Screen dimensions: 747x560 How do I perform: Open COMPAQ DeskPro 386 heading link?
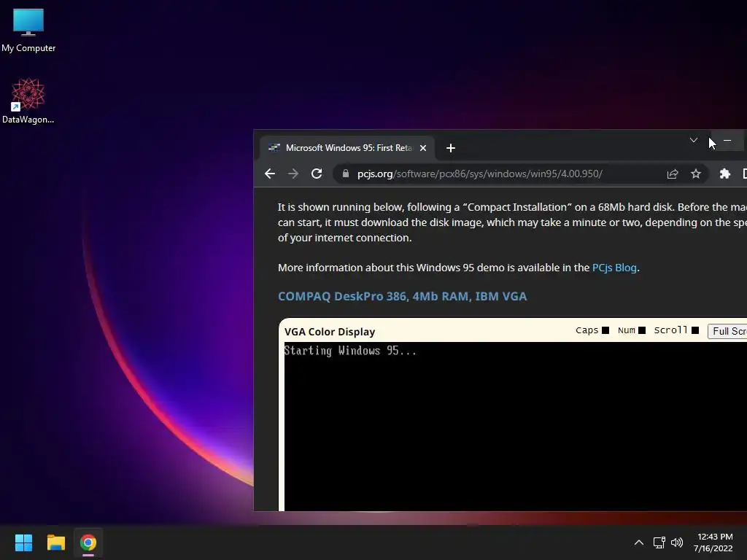pyautogui.click(x=402, y=296)
